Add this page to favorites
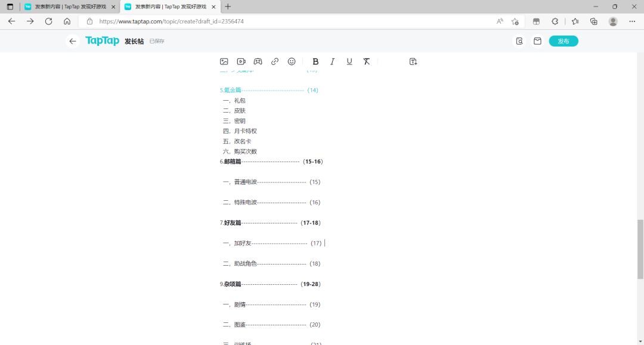This screenshot has width=644, height=345. [x=515, y=21]
